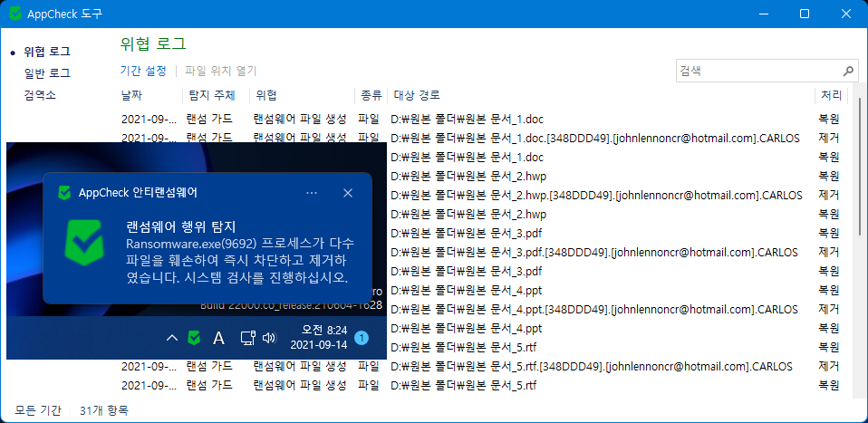Open 검역소 in the sidebar
Image resolution: width=868 pixels, height=423 pixels.
[x=41, y=95]
